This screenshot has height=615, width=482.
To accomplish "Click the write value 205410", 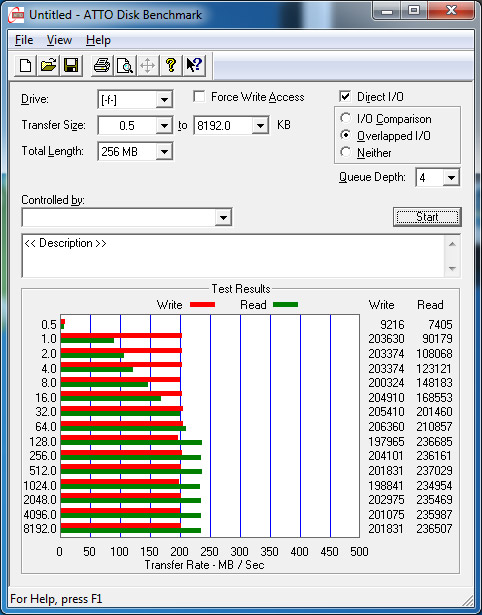I will coord(386,412).
